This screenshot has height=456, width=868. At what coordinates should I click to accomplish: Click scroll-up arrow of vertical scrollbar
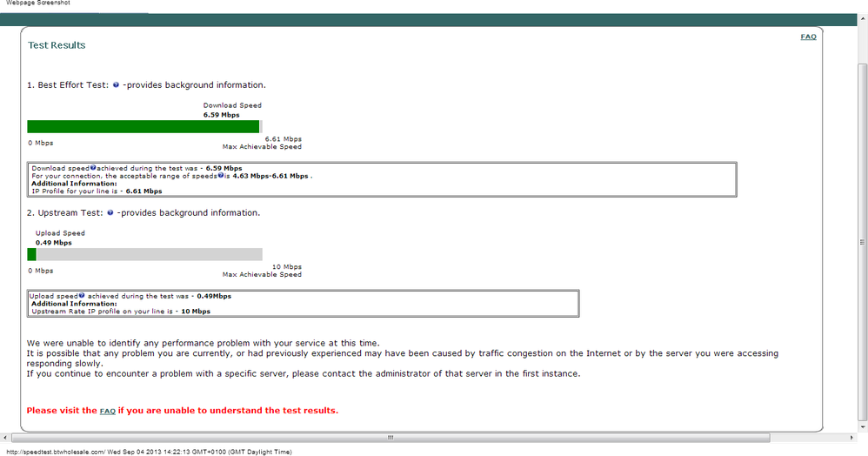862,19
